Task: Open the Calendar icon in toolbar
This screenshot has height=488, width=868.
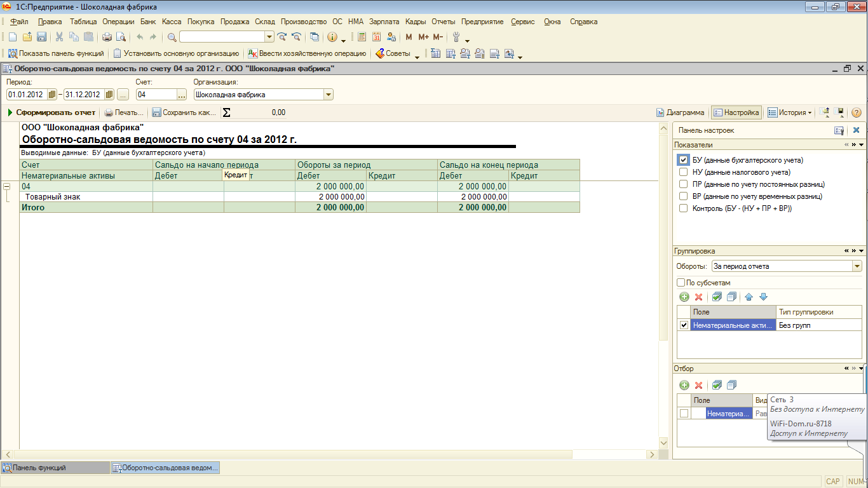Action: pyautogui.click(x=376, y=37)
